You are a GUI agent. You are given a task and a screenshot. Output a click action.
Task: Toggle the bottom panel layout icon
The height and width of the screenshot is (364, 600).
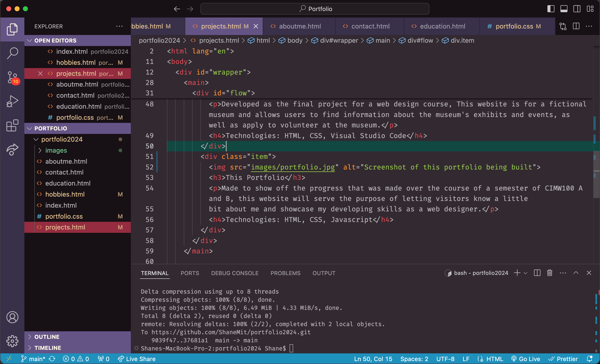pyautogui.click(x=564, y=9)
